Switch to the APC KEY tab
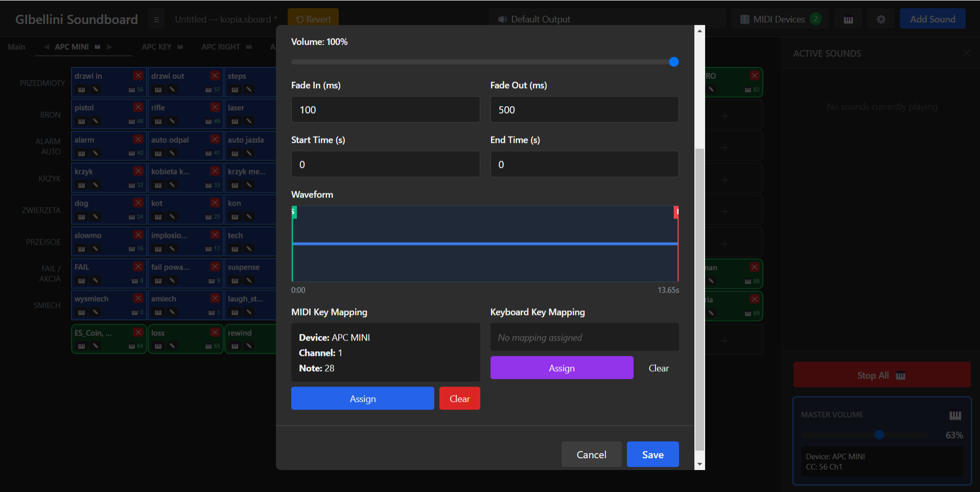The image size is (980, 492). pyautogui.click(x=156, y=47)
